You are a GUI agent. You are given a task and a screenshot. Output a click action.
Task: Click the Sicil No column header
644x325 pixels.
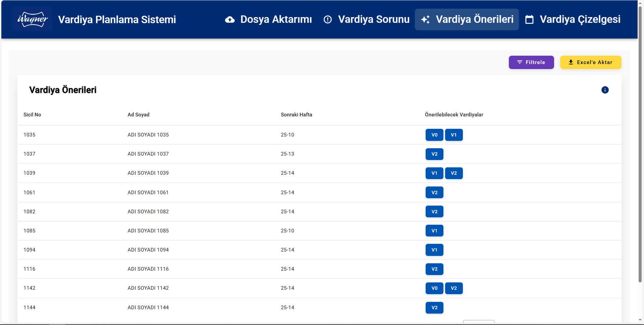[x=32, y=115]
